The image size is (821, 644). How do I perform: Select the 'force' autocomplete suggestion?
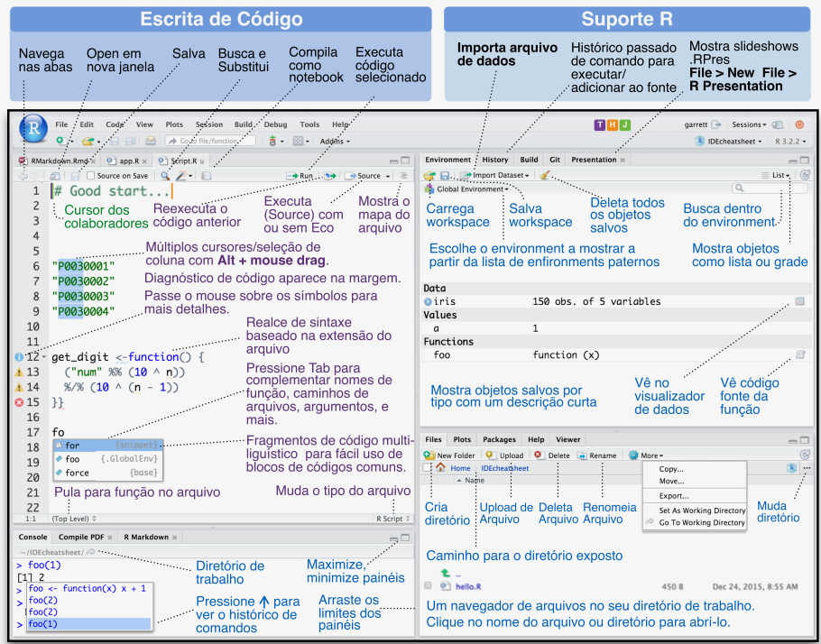pos(77,473)
